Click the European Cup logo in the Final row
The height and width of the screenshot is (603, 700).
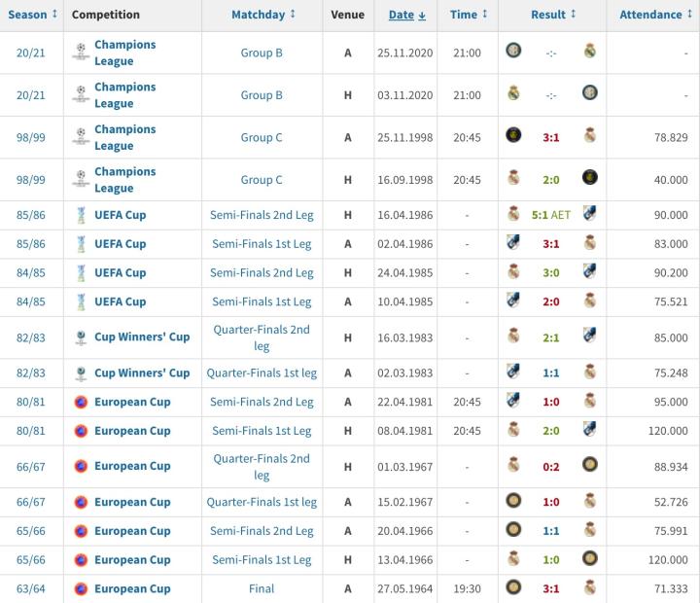coord(81,588)
